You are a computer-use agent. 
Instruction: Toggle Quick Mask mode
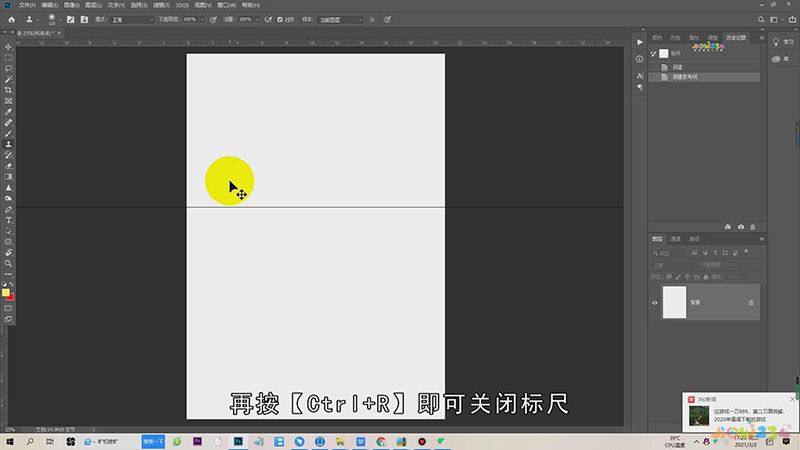pyautogui.click(x=8, y=308)
